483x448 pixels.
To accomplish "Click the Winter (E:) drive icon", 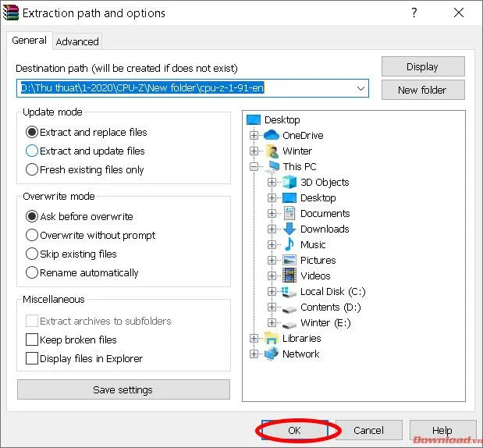I will (289, 324).
